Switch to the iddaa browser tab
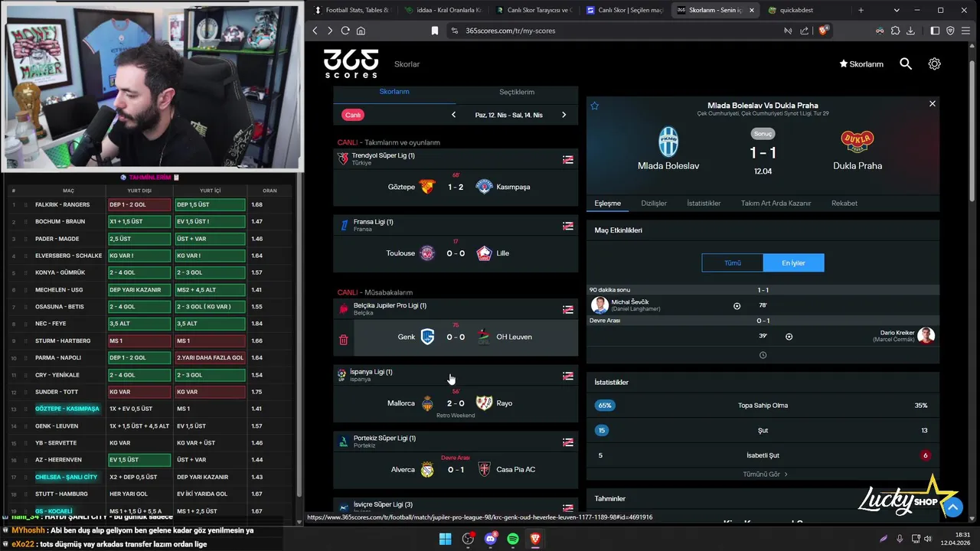The width and height of the screenshot is (980, 551). (x=443, y=10)
